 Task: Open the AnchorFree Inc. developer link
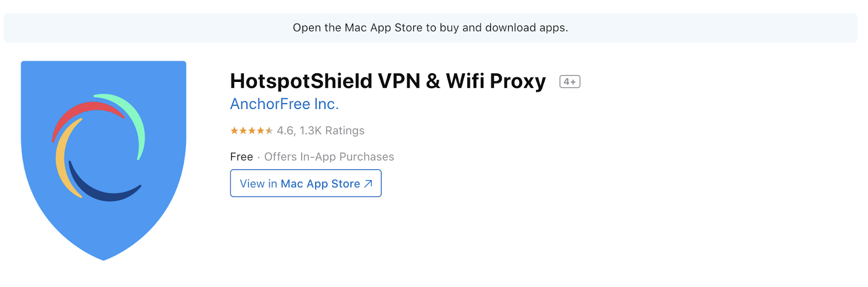(x=284, y=104)
